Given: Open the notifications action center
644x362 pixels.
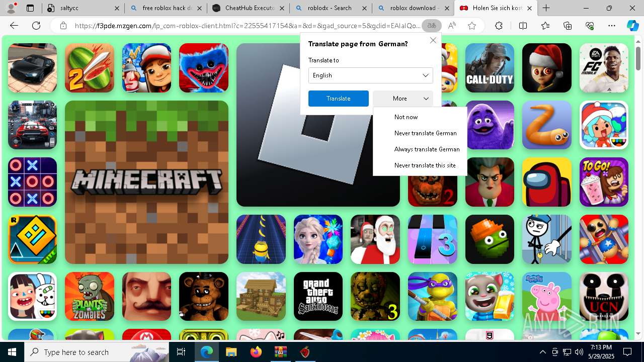Looking at the screenshot, I should click(627, 352).
